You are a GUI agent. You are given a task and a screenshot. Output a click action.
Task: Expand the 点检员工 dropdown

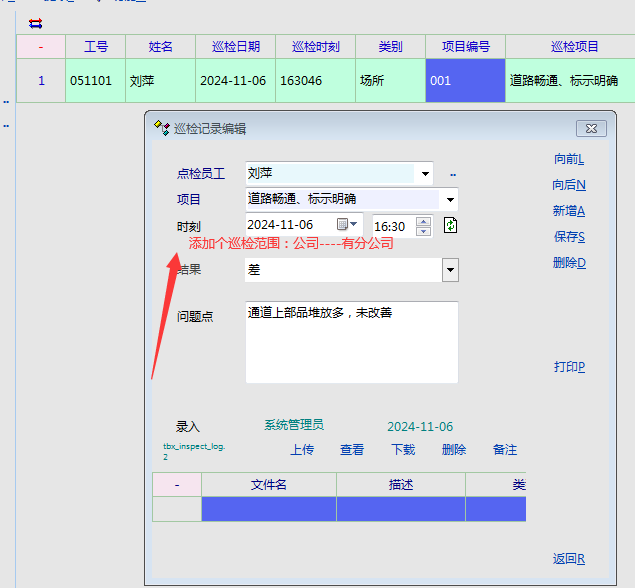(x=426, y=174)
